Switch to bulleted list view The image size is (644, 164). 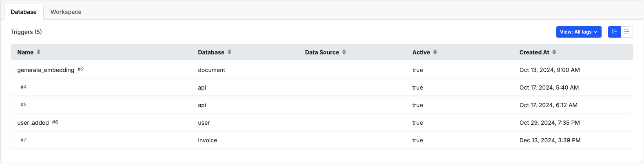(627, 32)
